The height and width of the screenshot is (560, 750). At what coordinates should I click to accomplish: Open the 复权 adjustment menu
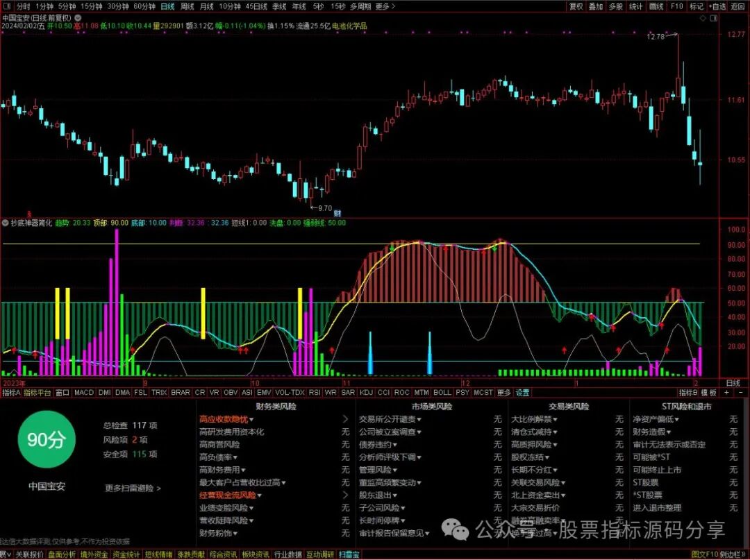(x=576, y=6)
